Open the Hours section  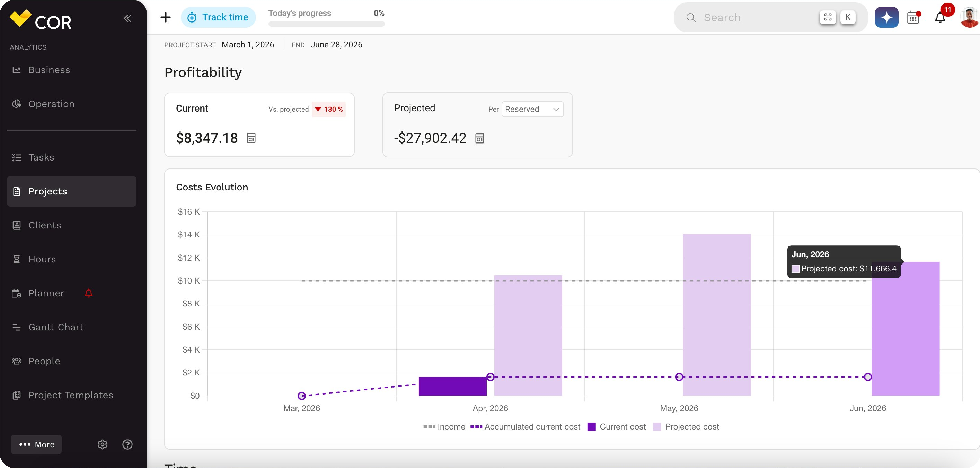(71, 259)
